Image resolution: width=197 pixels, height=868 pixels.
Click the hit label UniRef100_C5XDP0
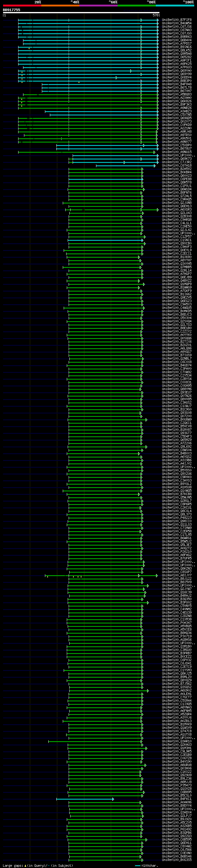coord(177,145)
